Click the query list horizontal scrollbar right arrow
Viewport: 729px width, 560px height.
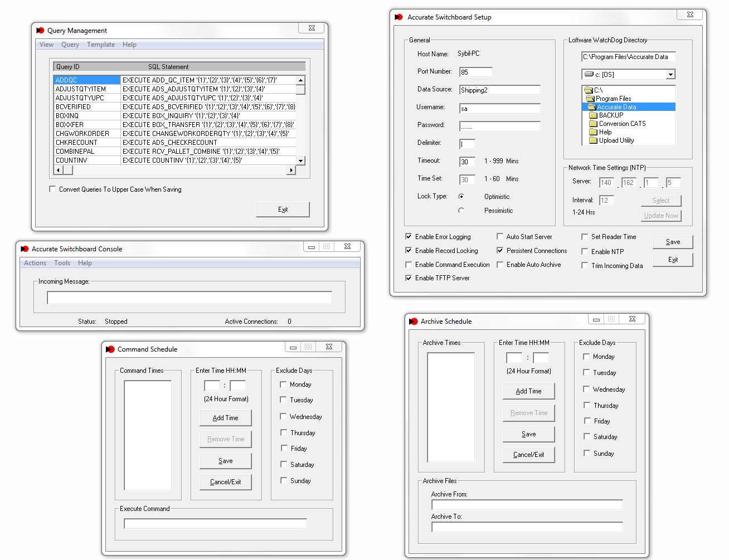point(291,170)
